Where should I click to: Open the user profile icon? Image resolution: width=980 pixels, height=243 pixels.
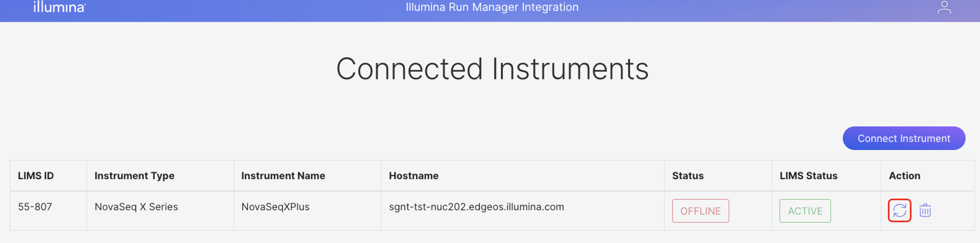(944, 8)
